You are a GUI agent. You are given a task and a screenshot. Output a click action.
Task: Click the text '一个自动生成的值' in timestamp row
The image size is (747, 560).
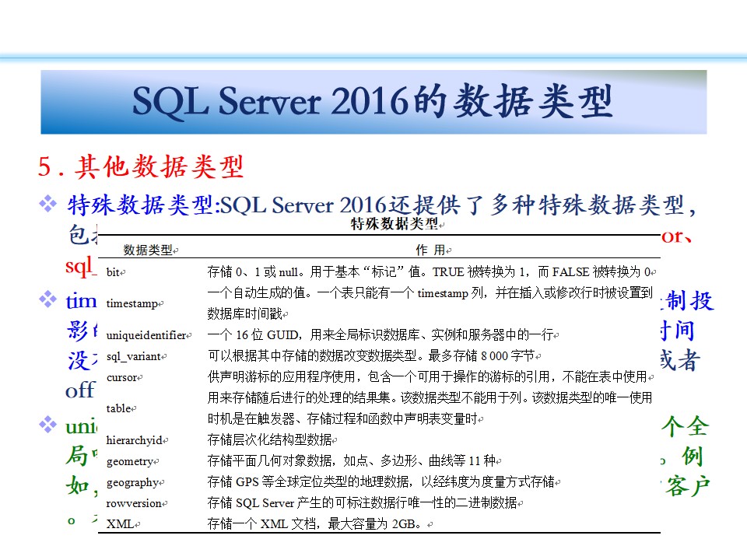pos(256,293)
